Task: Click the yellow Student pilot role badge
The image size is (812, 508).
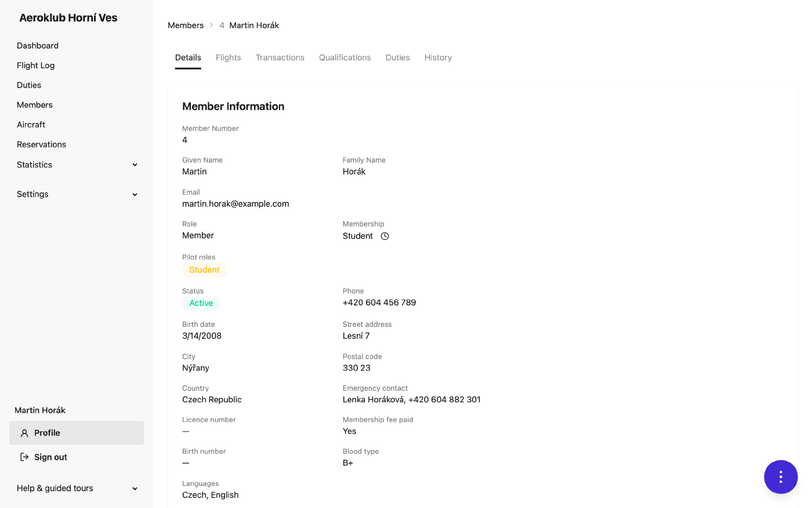Action: coord(204,270)
